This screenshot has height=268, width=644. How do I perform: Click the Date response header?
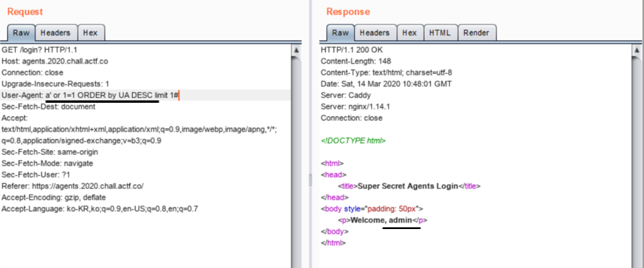[x=386, y=84]
